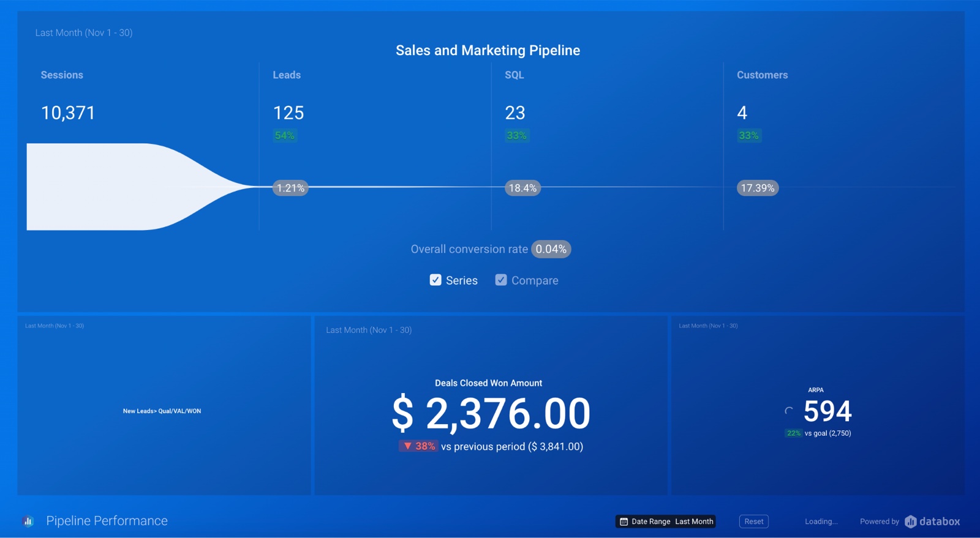This screenshot has height=538, width=980.
Task: Click the green 22% badge near goal
Action: 794,433
